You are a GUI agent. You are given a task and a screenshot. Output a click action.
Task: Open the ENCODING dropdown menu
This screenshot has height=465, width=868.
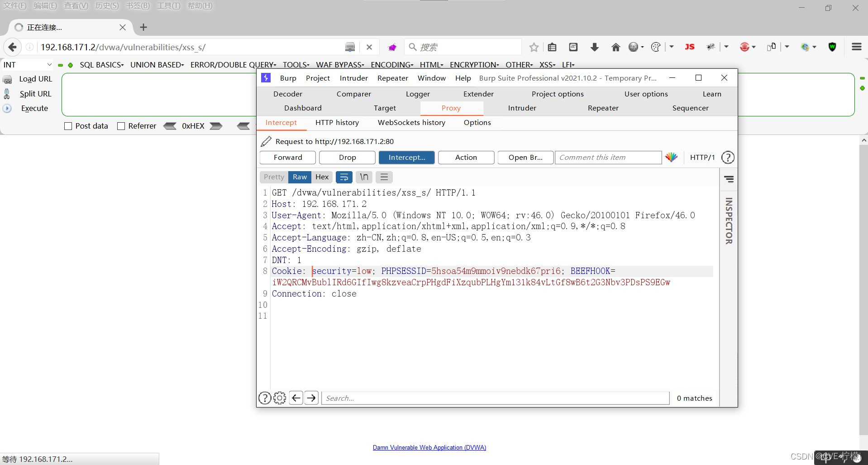[392, 65]
